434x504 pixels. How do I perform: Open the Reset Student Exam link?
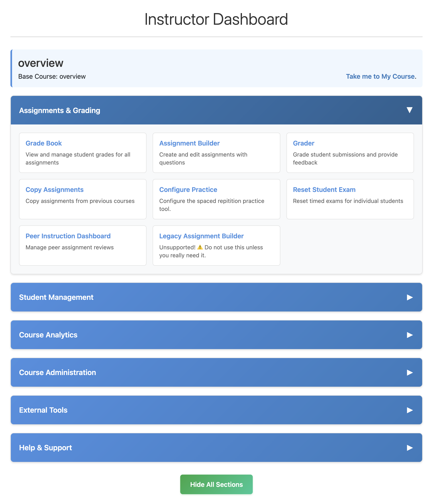(x=324, y=190)
